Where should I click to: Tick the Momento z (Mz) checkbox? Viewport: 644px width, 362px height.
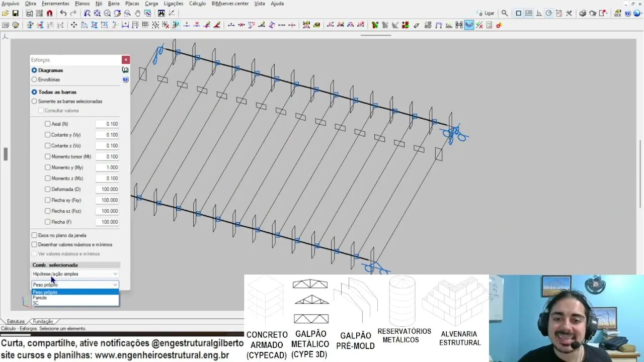pyautogui.click(x=47, y=178)
